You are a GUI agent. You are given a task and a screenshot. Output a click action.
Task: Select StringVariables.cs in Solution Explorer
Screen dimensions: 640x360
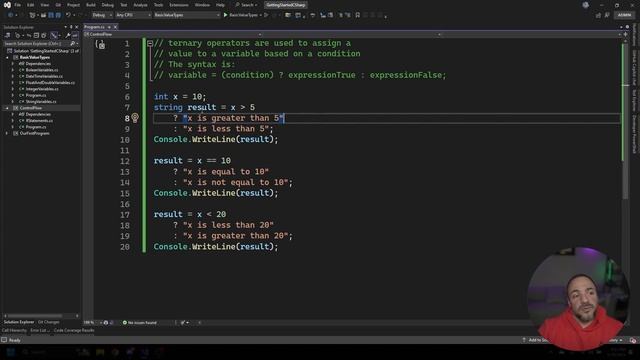(41, 102)
